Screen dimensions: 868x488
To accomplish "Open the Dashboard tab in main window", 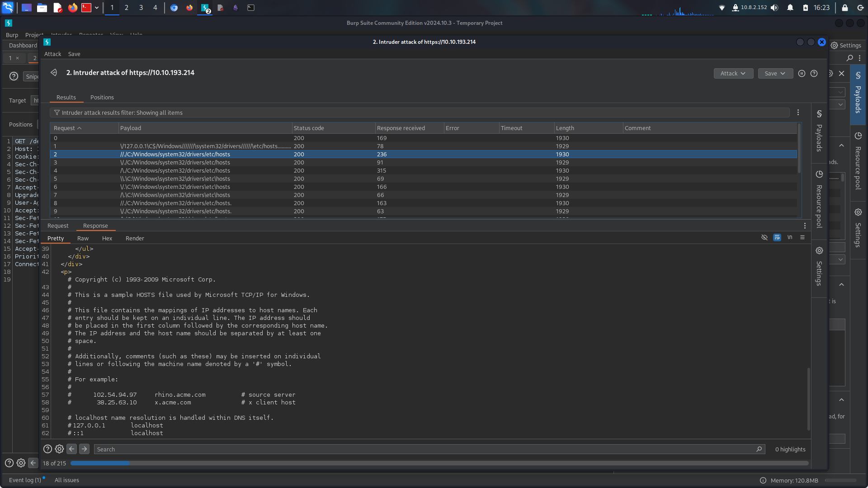I will tap(23, 45).
